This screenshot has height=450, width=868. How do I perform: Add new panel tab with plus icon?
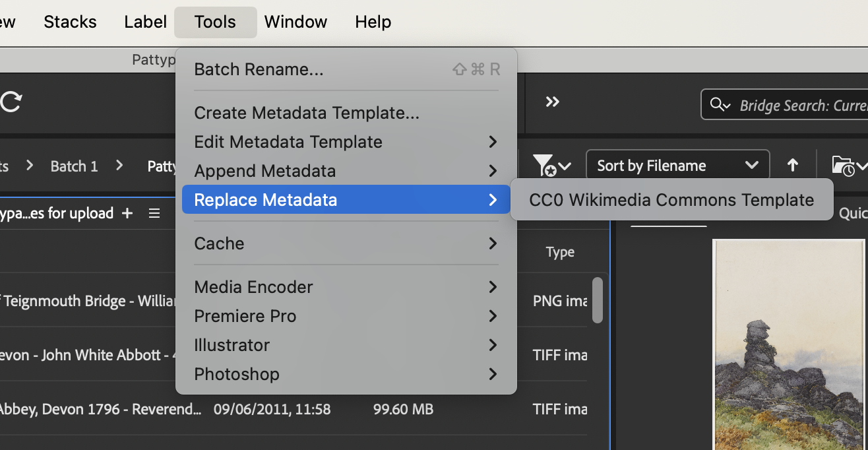tap(127, 213)
